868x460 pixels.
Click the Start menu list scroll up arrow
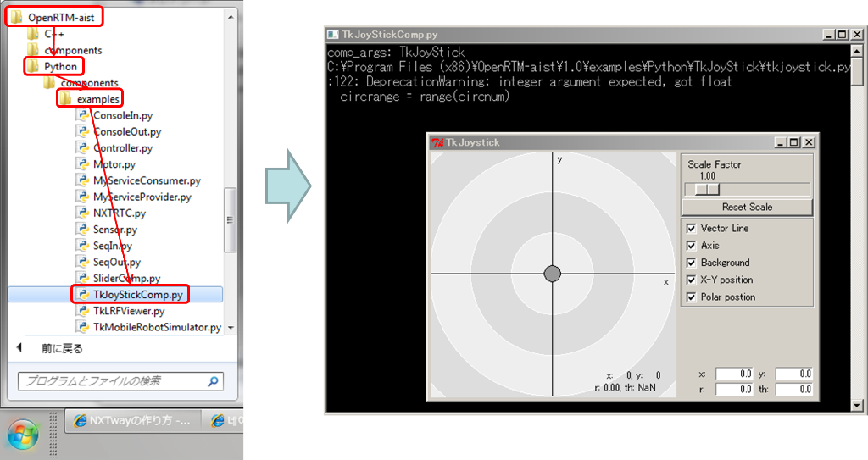coord(231,17)
